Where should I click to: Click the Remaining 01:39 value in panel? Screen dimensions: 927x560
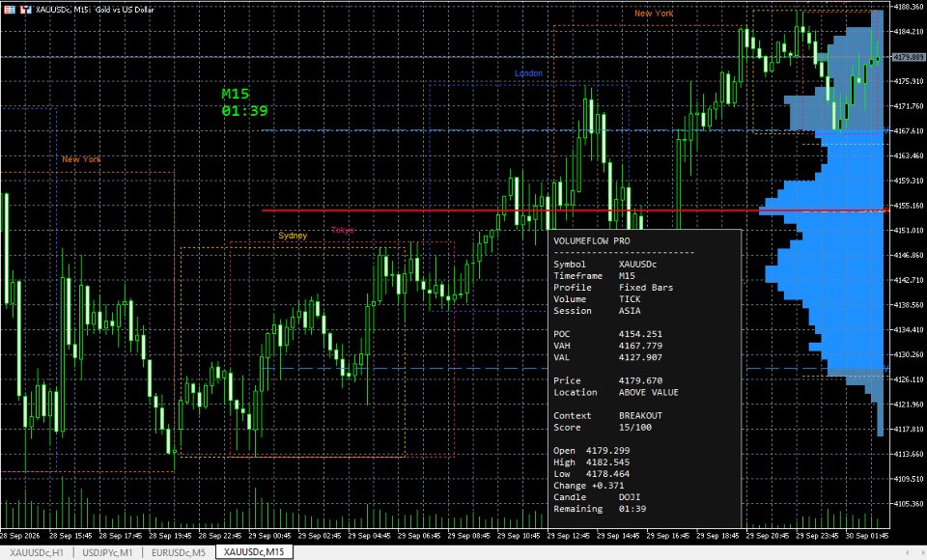pos(632,509)
